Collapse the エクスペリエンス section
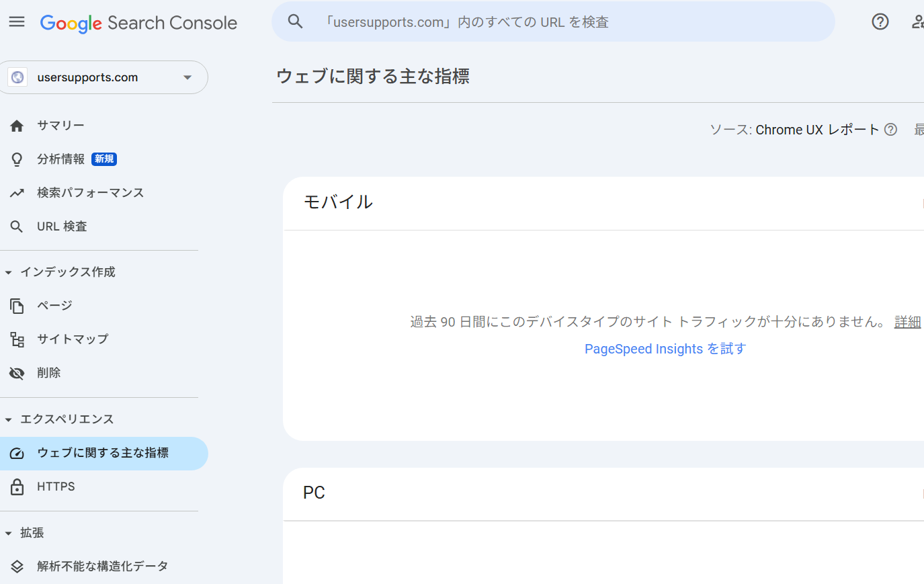This screenshot has height=584, width=924. (9, 419)
